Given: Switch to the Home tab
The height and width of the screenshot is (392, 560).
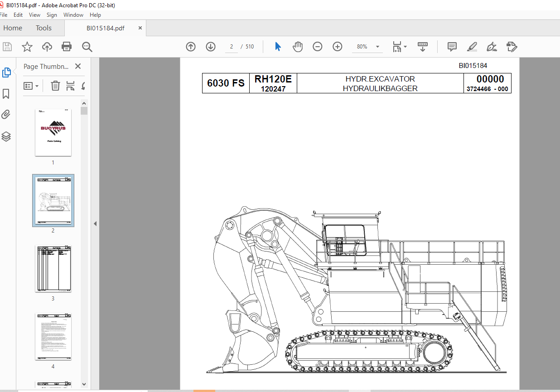Looking at the screenshot, I should point(13,28).
